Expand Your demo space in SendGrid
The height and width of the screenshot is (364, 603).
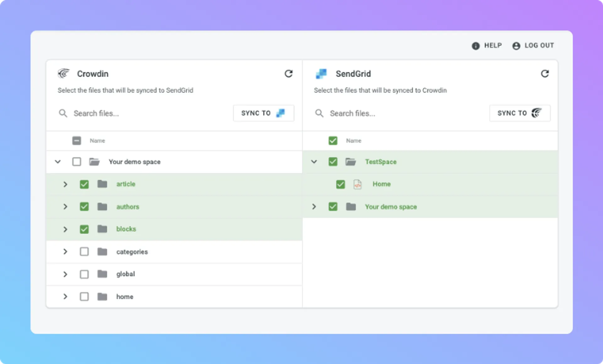click(x=314, y=206)
